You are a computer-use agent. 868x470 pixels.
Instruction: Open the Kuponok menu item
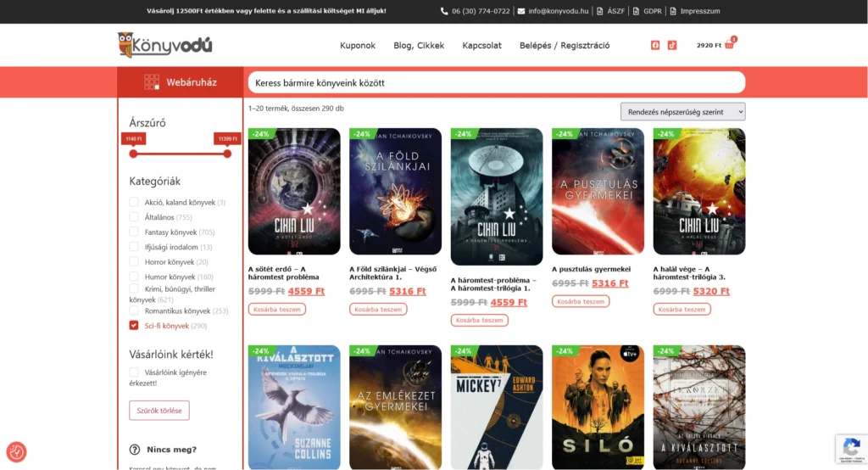[358, 46]
